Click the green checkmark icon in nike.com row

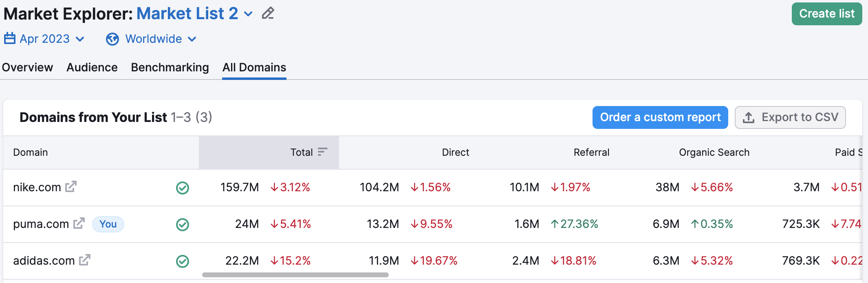coord(183,188)
